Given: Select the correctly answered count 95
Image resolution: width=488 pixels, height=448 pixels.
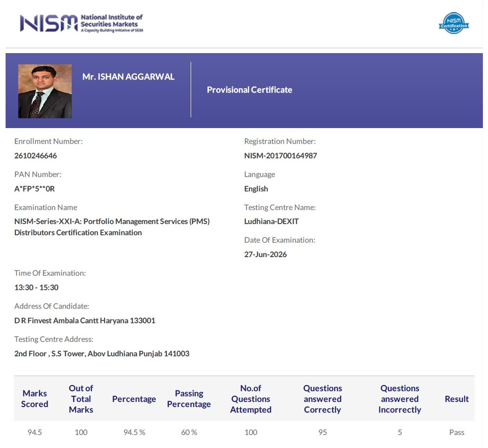Looking at the screenshot, I should [323, 432].
